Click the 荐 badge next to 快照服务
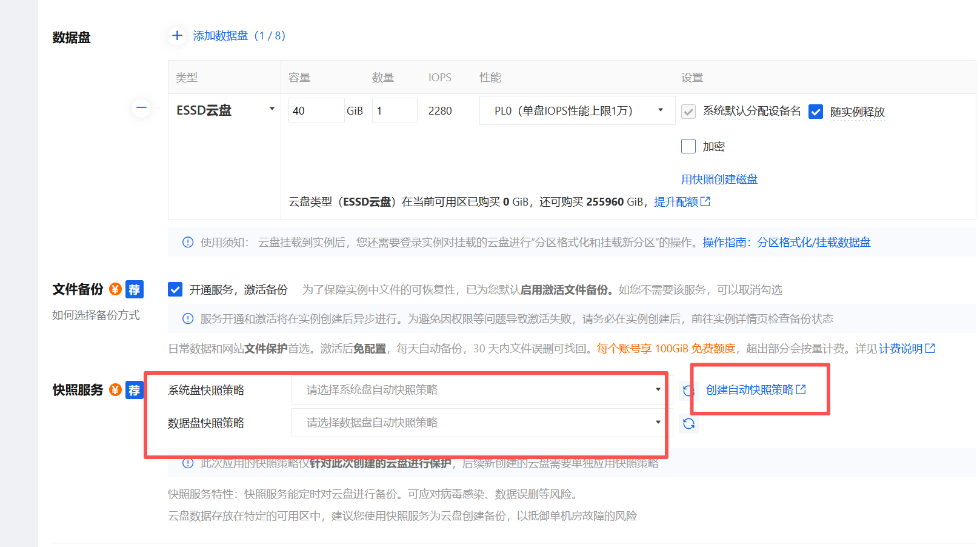 (x=135, y=391)
